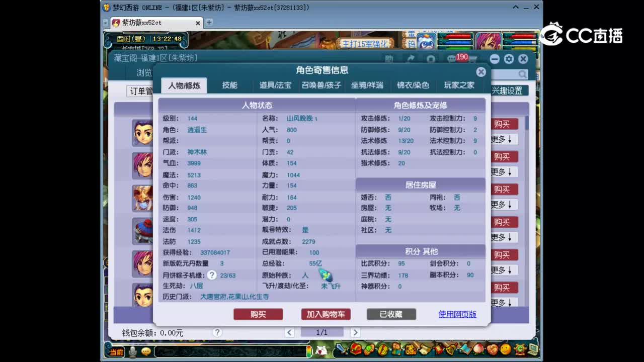Click the yellow smiley face toolbar icon
Image resolution: width=644 pixels, height=362 pixels.
click(506, 349)
